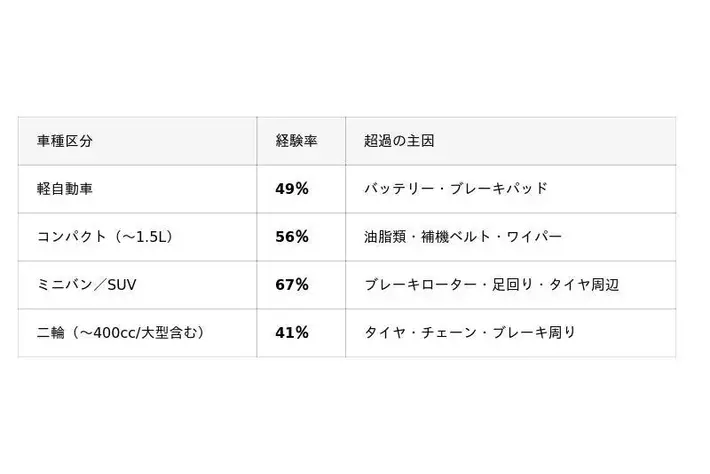Click the 二輪（〜400cc/大型含む） cell
Viewport: 710px width, 474px height.
137,333
